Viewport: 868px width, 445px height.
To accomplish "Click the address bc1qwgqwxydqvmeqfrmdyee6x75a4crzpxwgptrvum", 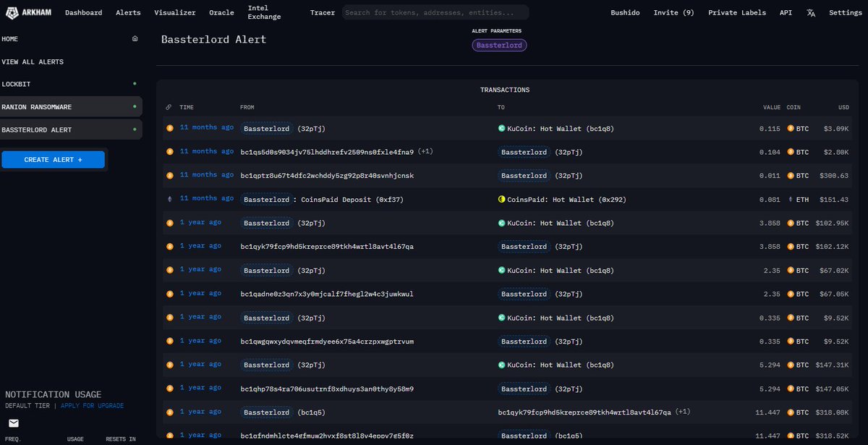I will coord(327,341).
